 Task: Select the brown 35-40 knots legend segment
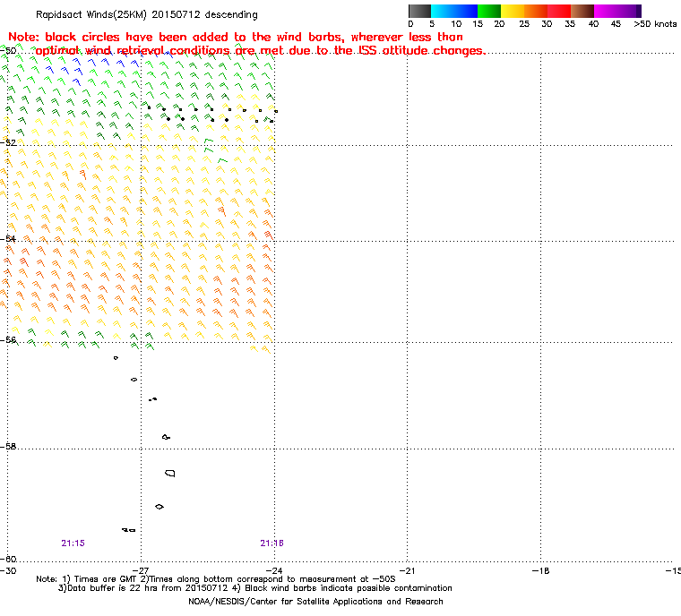(x=582, y=11)
